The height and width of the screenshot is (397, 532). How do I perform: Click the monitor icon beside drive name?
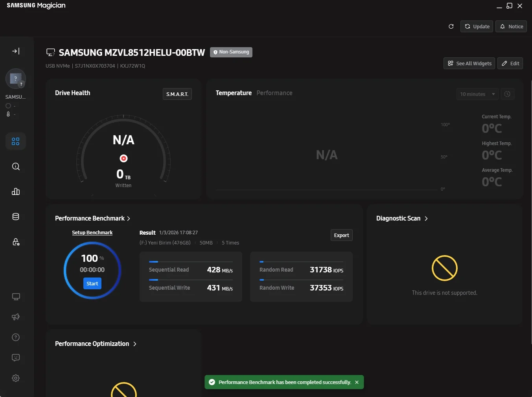click(51, 52)
